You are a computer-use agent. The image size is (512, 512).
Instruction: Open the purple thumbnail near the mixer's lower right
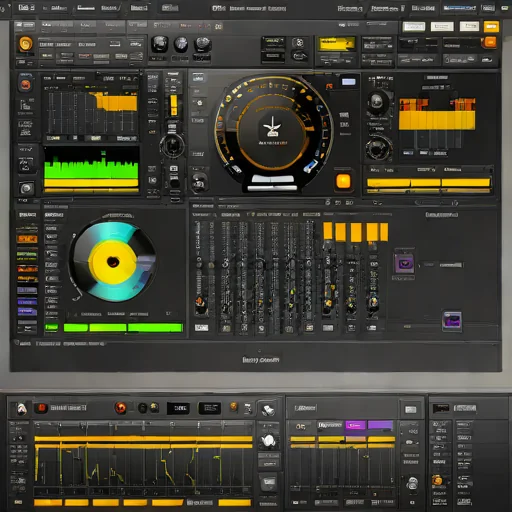[x=452, y=321]
